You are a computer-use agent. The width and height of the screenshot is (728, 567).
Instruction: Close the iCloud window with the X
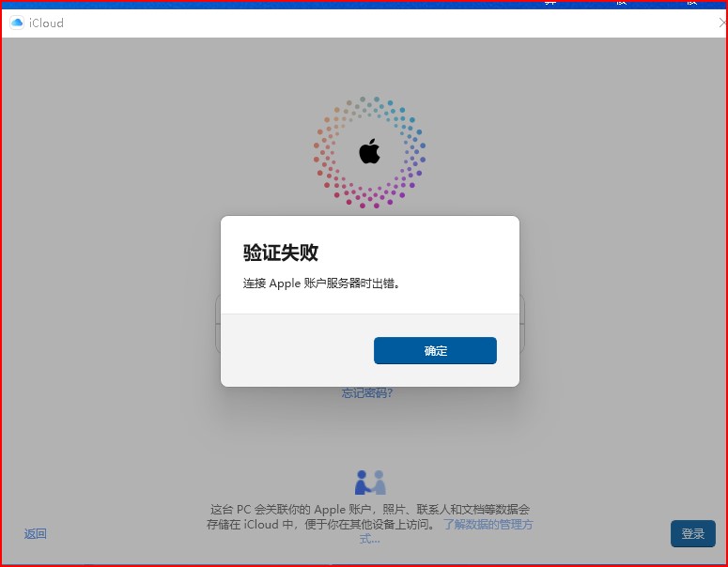722,23
